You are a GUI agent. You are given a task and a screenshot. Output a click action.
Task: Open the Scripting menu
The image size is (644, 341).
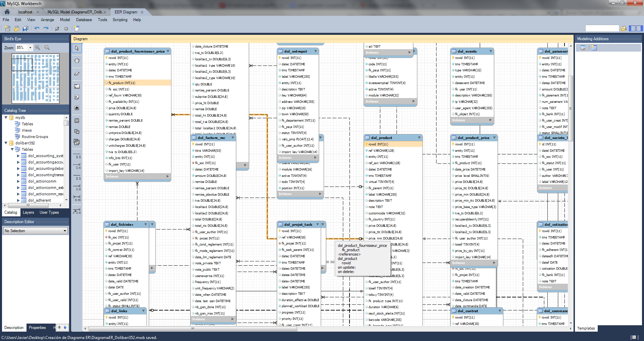tap(120, 20)
